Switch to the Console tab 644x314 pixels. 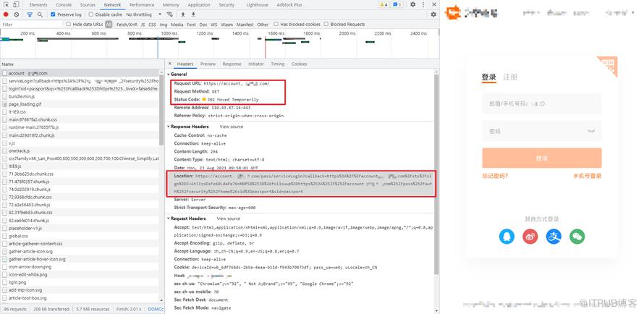pyautogui.click(x=63, y=5)
